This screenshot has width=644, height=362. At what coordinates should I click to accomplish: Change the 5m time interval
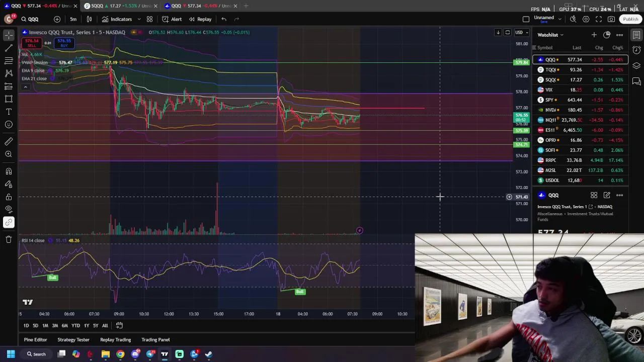point(73,19)
